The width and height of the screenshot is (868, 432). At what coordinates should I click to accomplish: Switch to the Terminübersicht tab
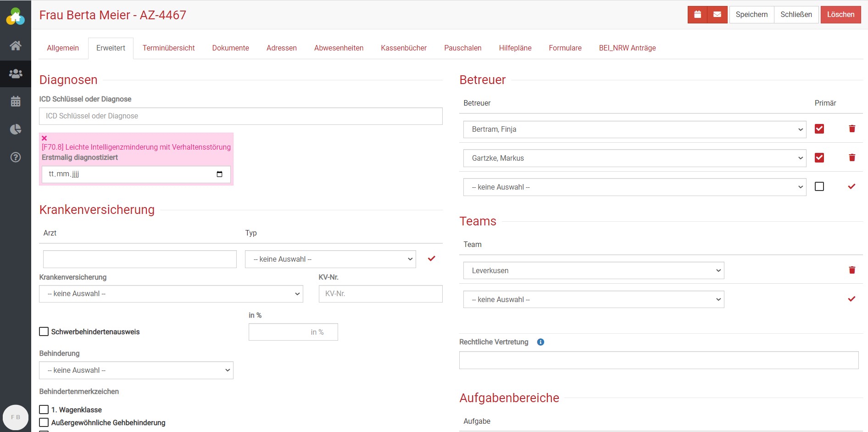(168, 48)
